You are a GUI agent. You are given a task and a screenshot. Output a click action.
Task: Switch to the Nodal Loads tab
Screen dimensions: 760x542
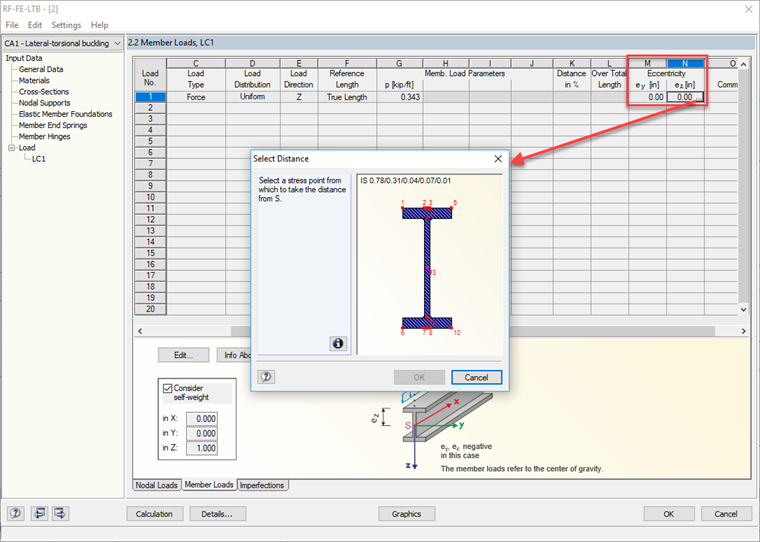point(156,485)
